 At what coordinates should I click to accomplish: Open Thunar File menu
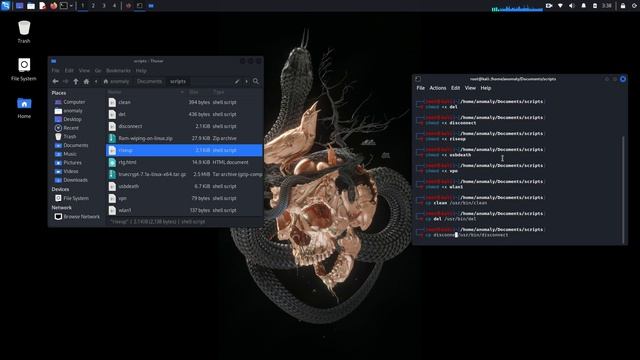[x=56, y=71]
